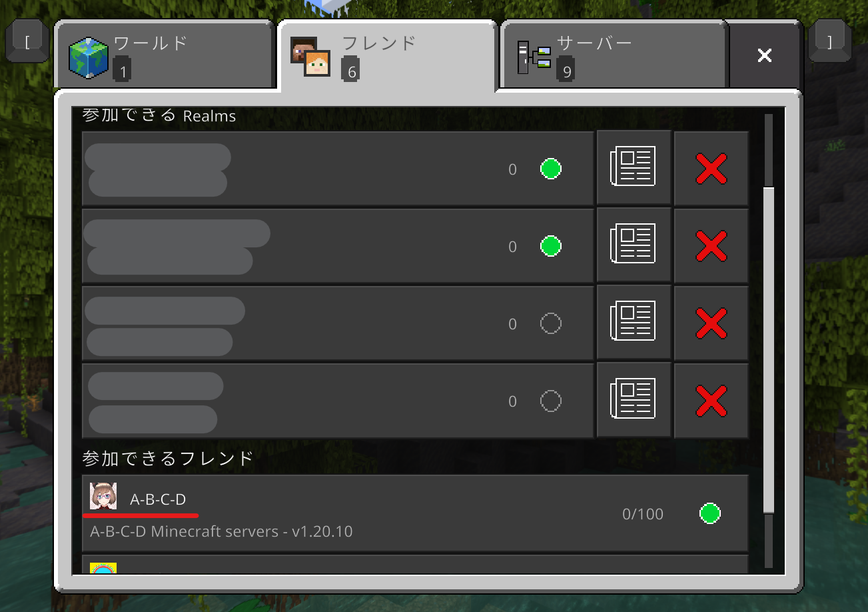Click the 0/100 player count text
868x612 pixels.
click(x=643, y=514)
